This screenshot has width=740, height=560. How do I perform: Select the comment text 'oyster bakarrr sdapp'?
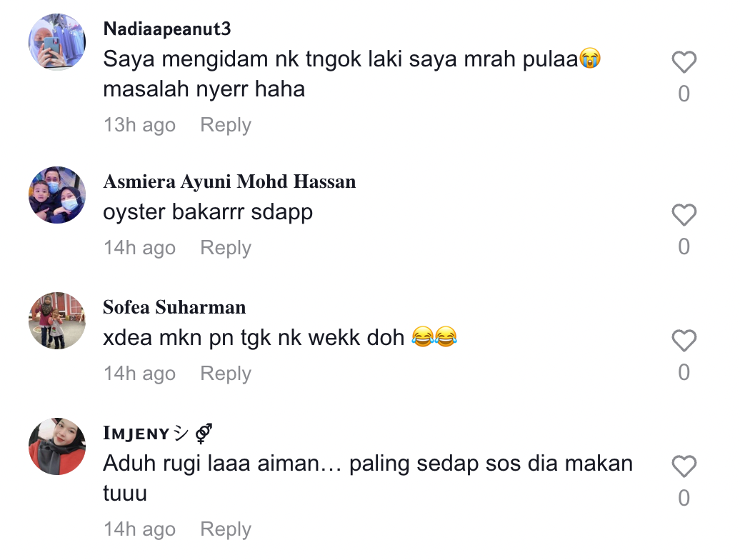208,212
